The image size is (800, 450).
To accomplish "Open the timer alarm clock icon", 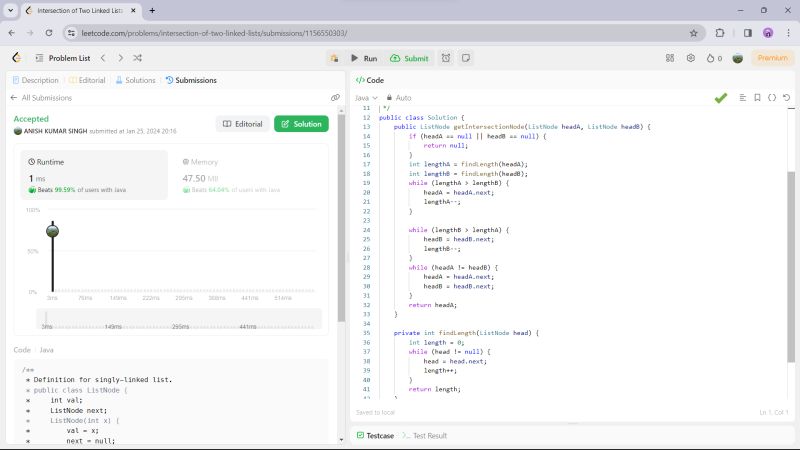I will click(446, 58).
